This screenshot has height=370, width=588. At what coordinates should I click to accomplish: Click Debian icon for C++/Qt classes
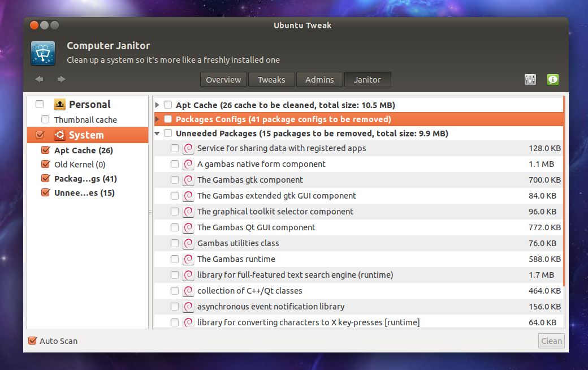coord(188,291)
